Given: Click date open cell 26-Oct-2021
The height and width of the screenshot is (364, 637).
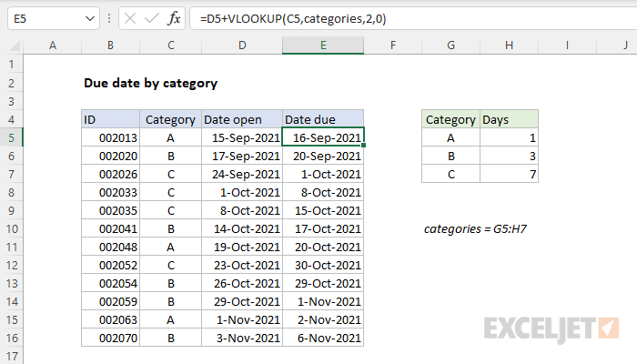Looking at the screenshot, I should pos(242,283).
